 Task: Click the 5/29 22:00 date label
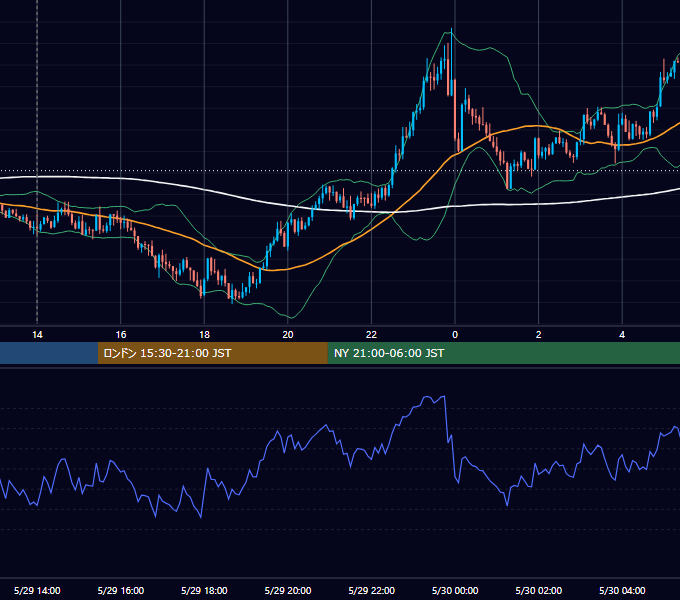(x=372, y=590)
